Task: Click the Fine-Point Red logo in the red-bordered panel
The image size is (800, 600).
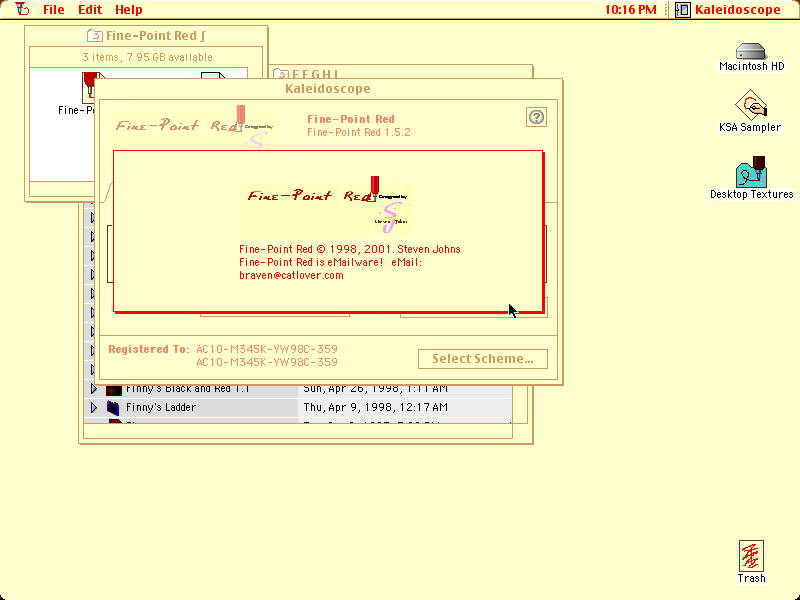Action: click(x=326, y=206)
